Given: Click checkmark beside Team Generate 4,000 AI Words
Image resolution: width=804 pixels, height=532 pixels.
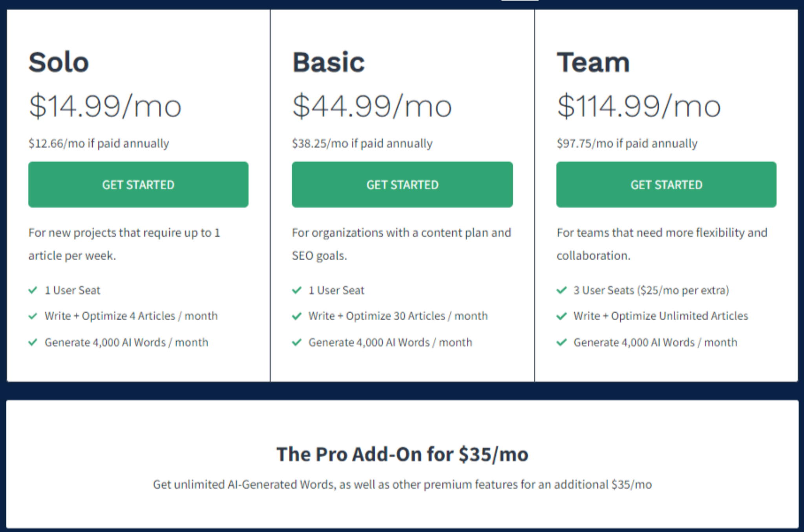Looking at the screenshot, I should pyautogui.click(x=562, y=343).
